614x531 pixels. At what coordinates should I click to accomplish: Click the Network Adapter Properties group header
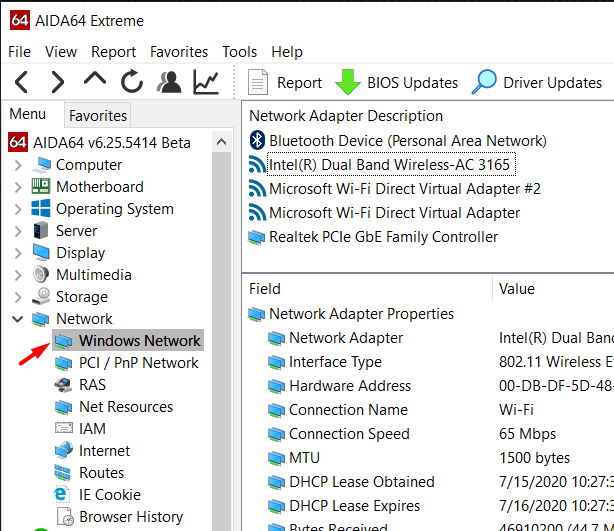361,314
